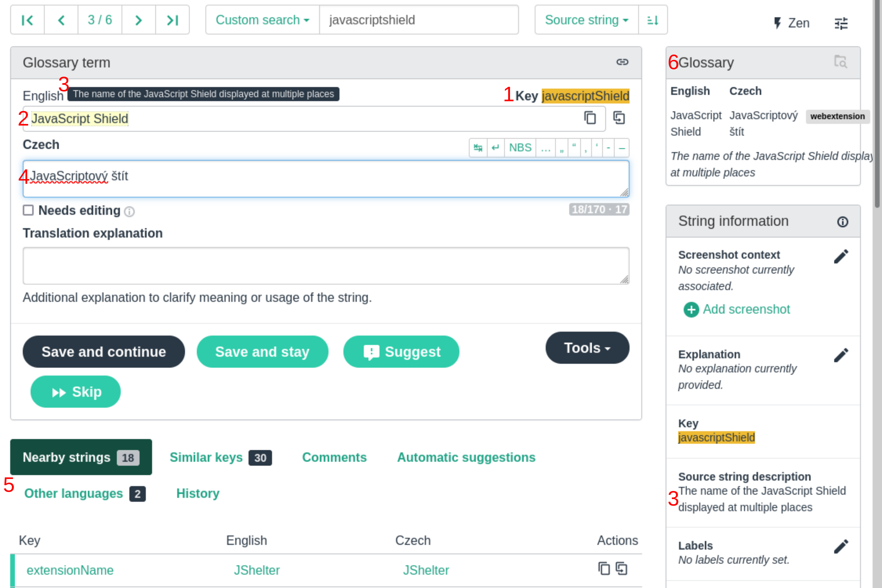Copy the source string to clipboard
The height and width of the screenshot is (588, 882).
590,118
